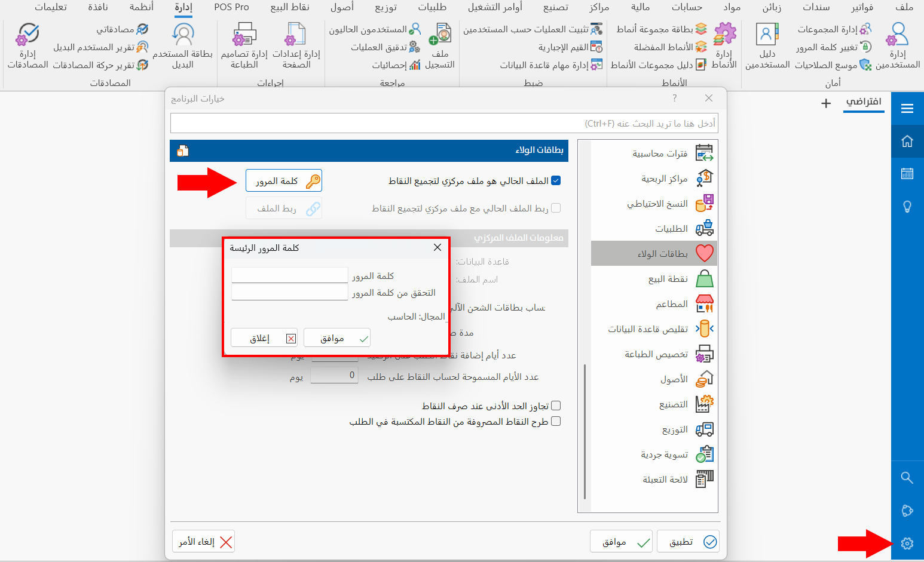Select the افتراضي tab

(x=864, y=103)
